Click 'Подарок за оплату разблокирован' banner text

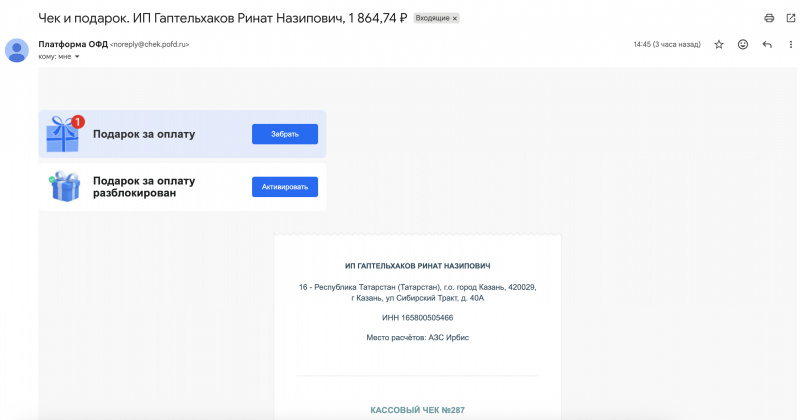coord(144,187)
